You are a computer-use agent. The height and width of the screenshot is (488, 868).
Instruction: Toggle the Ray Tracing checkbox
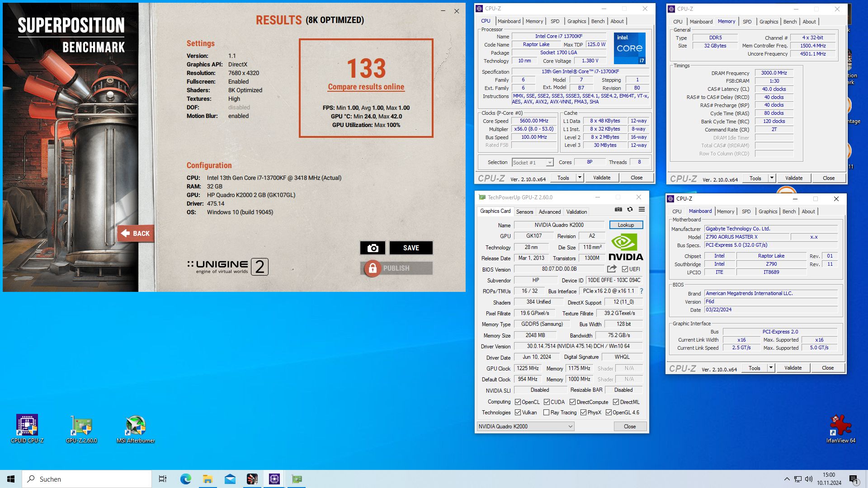click(546, 412)
